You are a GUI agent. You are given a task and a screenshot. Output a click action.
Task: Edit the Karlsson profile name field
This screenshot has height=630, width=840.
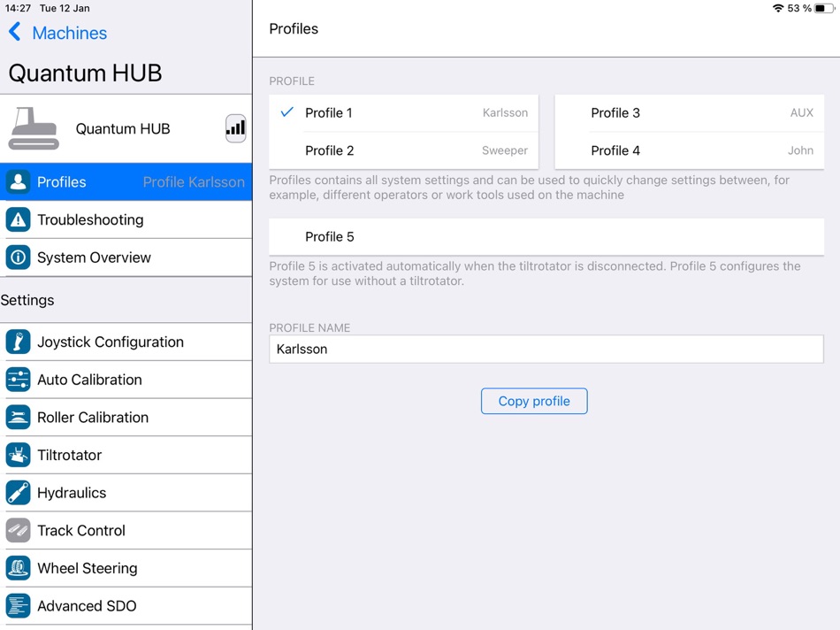click(546, 349)
